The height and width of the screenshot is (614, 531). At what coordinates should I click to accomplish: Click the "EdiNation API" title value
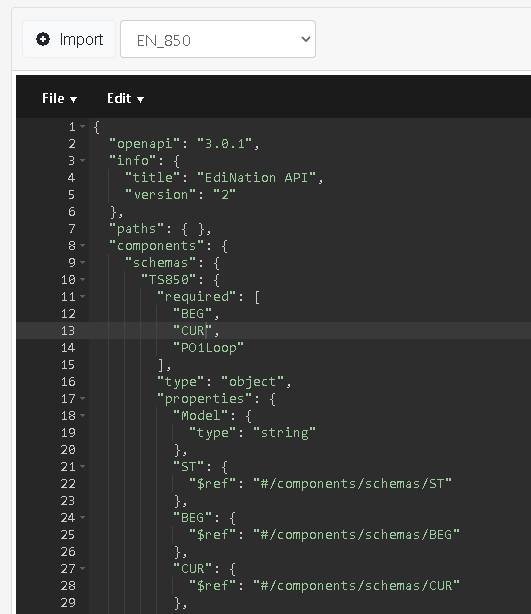tap(256, 178)
